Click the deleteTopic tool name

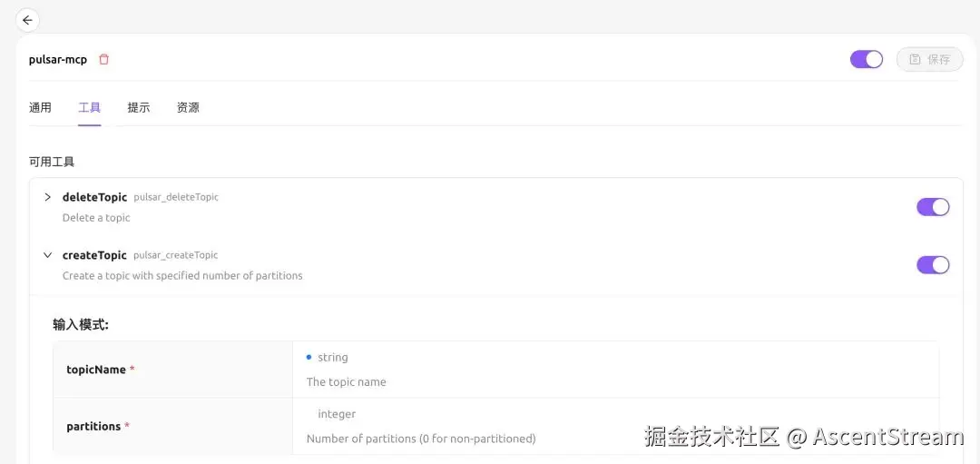[94, 197]
